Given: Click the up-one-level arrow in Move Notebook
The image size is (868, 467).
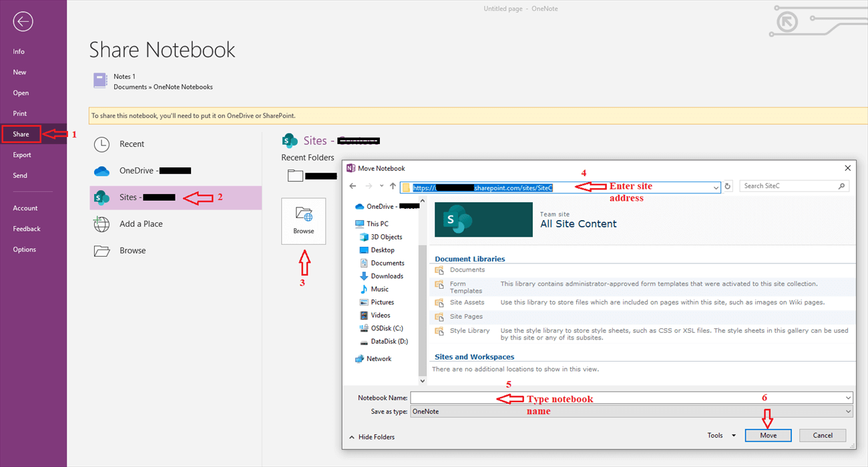Looking at the screenshot, I should [393, 185].
